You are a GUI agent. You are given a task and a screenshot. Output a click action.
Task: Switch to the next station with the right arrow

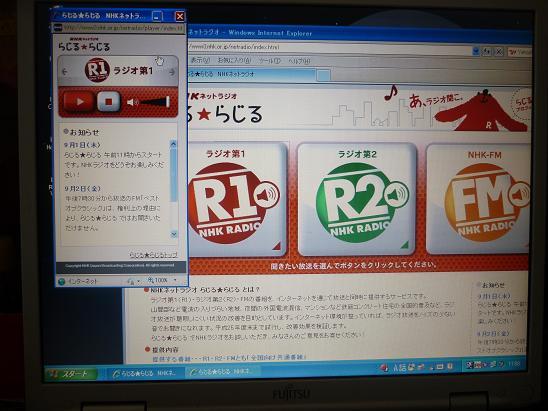click(x=172, y=72)
